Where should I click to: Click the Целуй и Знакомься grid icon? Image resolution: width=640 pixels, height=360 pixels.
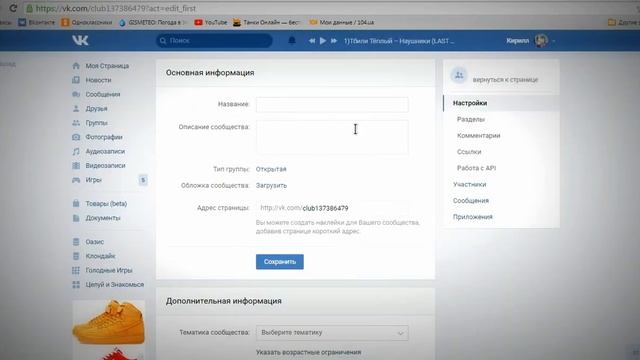tap(76, 284)
